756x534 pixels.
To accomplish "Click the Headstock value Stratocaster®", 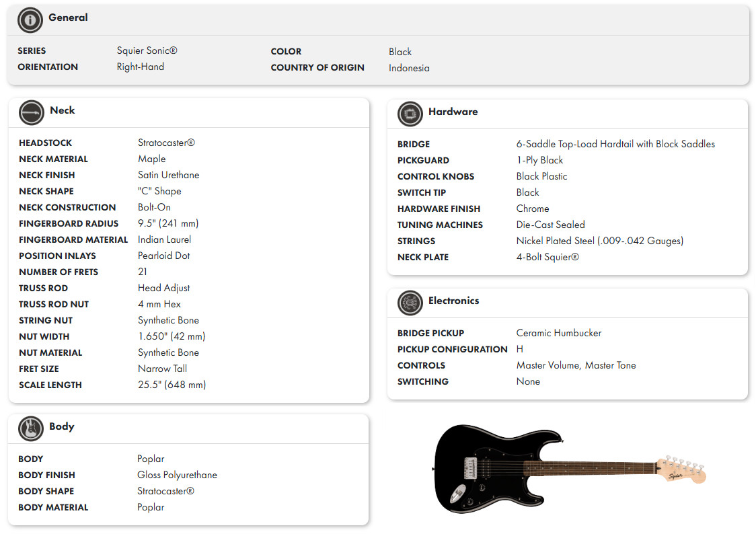I will (x=166, y=143).
